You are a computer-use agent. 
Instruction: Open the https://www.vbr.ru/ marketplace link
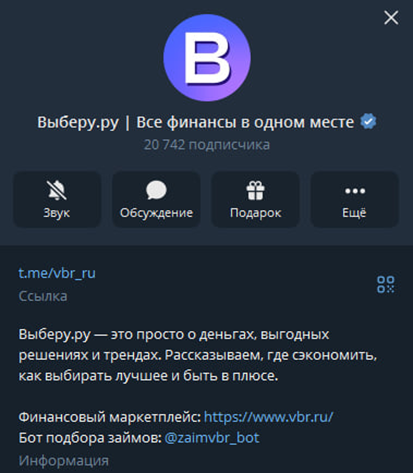tap(268, 417)
